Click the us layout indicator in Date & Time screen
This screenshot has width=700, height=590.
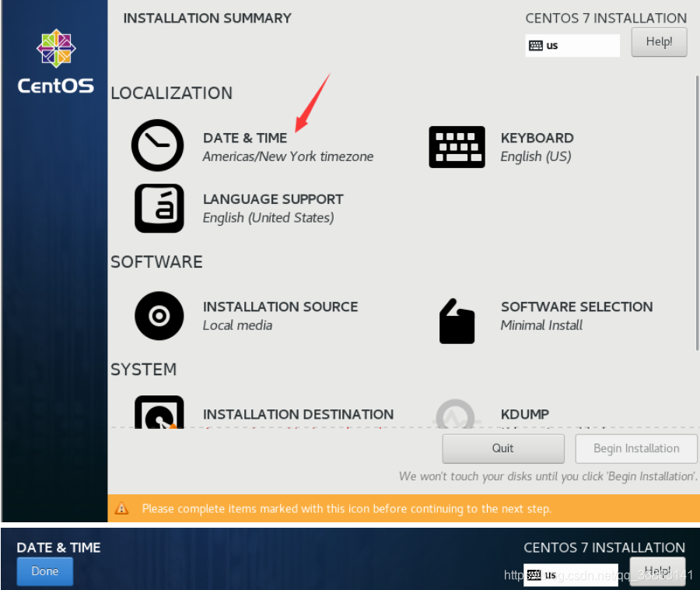click(x=571, y=574)
